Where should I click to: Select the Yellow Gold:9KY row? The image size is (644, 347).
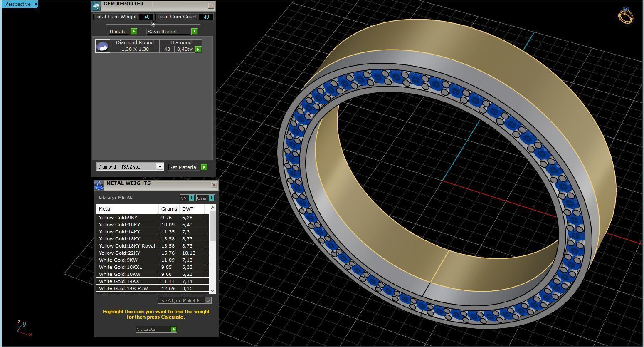tap(153, 218)
